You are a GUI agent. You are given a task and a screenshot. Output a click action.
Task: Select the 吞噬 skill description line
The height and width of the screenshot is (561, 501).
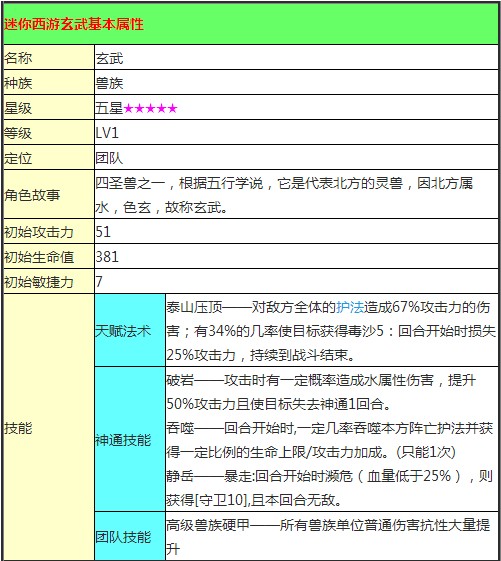(x=330, y=440)
